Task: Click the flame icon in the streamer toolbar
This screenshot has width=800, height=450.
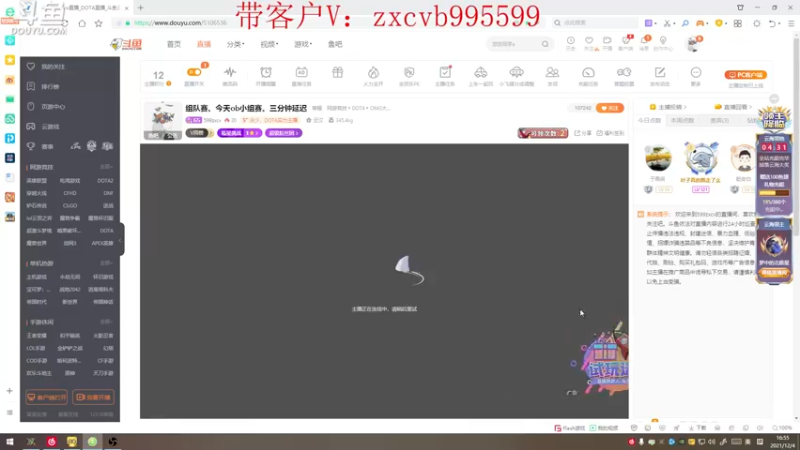Action: pos(373,72)
